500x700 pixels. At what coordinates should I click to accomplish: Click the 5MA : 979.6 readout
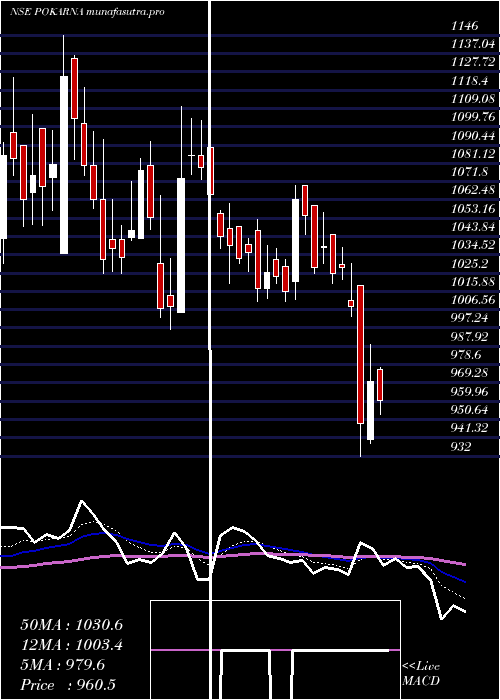point(62,665)
